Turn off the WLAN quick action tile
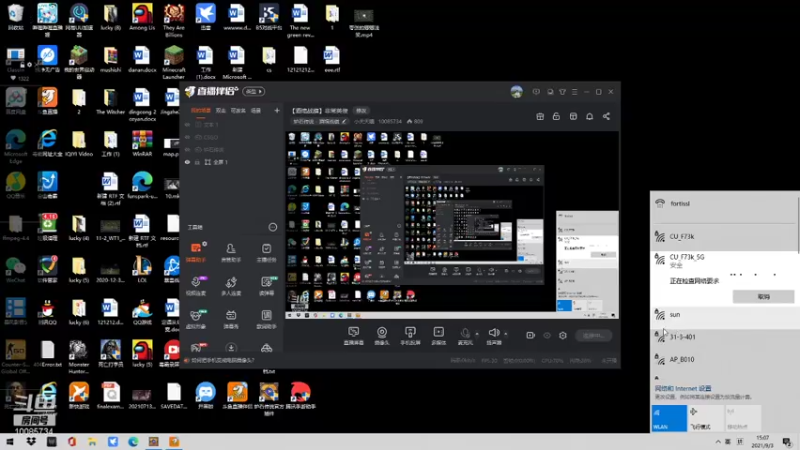 pos(669,418)
